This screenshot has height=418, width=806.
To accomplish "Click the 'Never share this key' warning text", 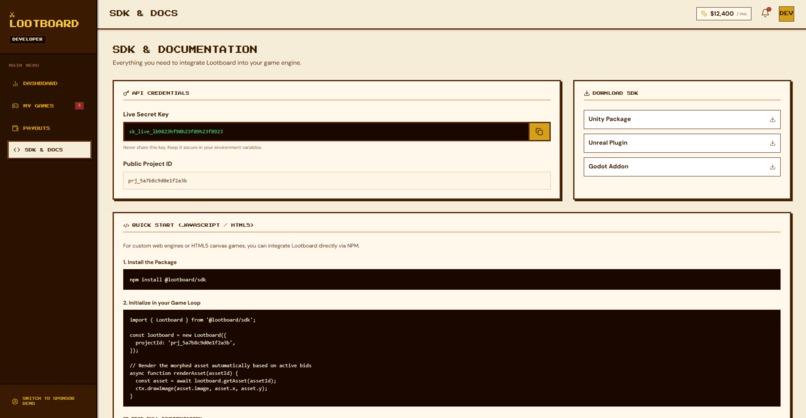I will pyautogui.click(x=192, y=148).
